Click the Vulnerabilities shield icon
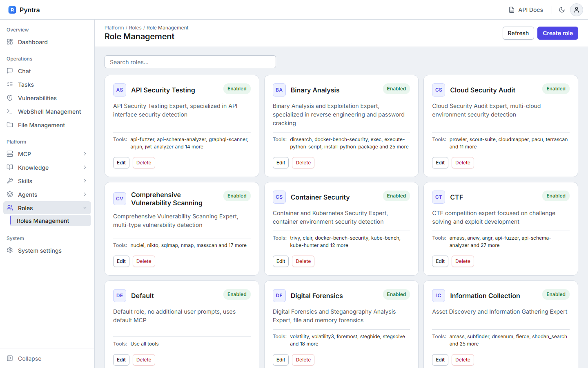 click(x=10, y=98)
